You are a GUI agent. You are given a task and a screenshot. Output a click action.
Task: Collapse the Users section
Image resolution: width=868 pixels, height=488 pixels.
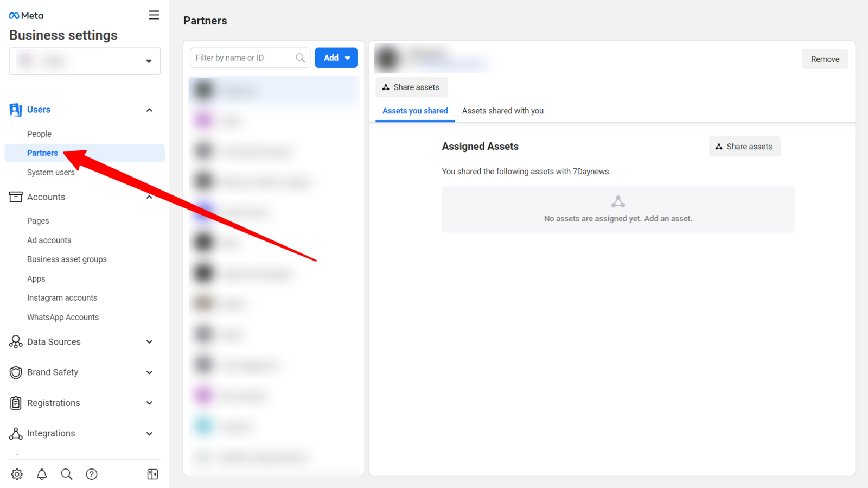pyautogui.click(x=149, y=110)
